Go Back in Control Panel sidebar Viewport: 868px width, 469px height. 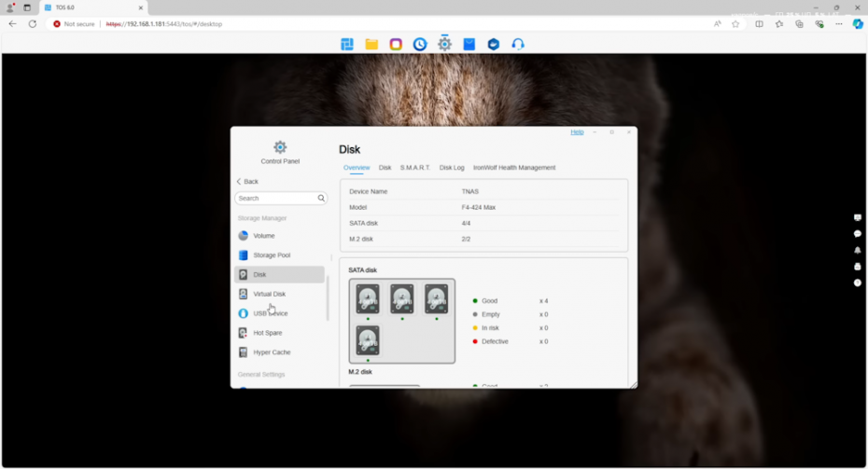[x=247, y=182]
